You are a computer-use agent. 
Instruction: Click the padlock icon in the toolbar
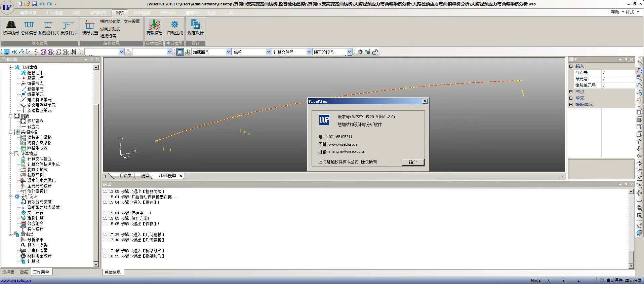click(x=375, y=52)
